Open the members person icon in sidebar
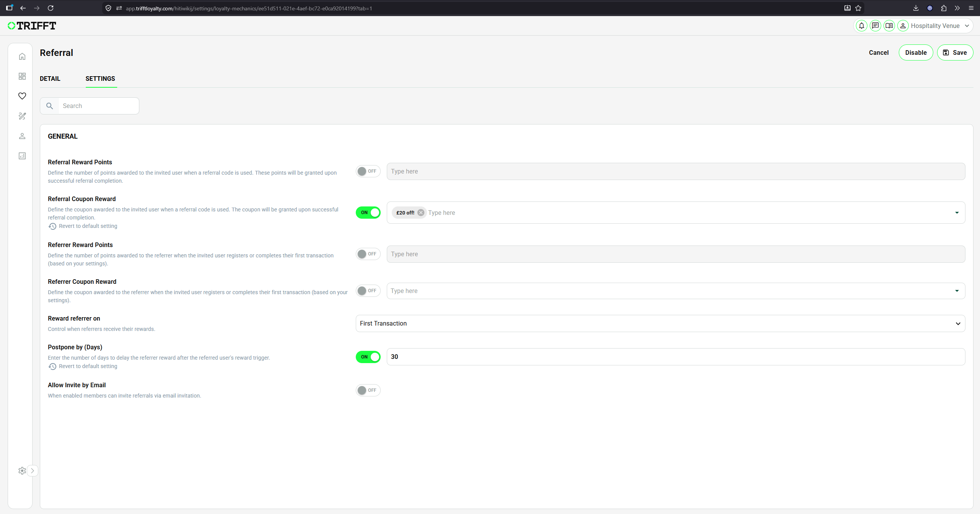This screenshot has width=980, height=514. [x=22, y=136]
